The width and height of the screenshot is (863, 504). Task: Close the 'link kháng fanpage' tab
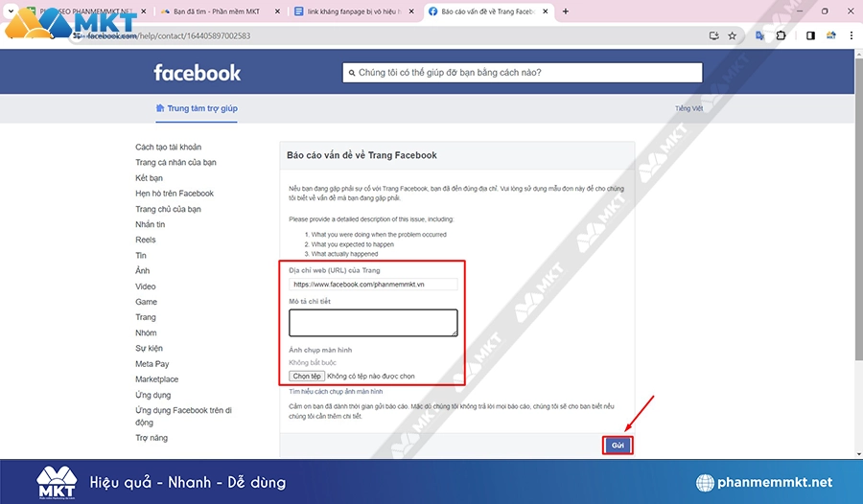411,11
